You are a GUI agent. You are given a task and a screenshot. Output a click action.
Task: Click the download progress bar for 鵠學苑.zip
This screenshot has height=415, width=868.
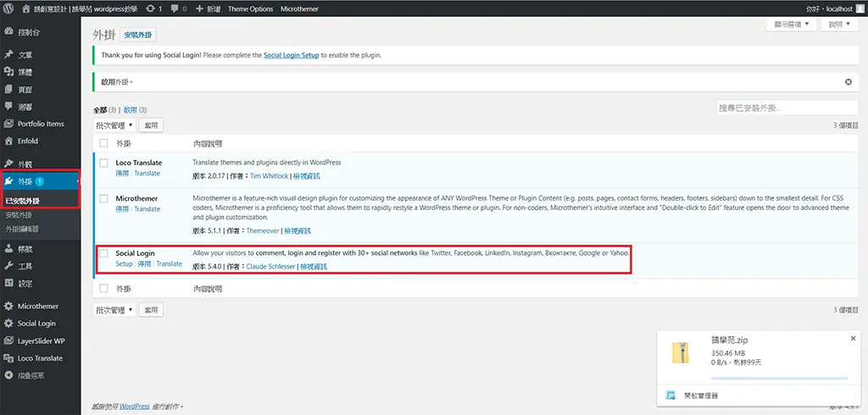pyautogui.click(x=779, y=379)
